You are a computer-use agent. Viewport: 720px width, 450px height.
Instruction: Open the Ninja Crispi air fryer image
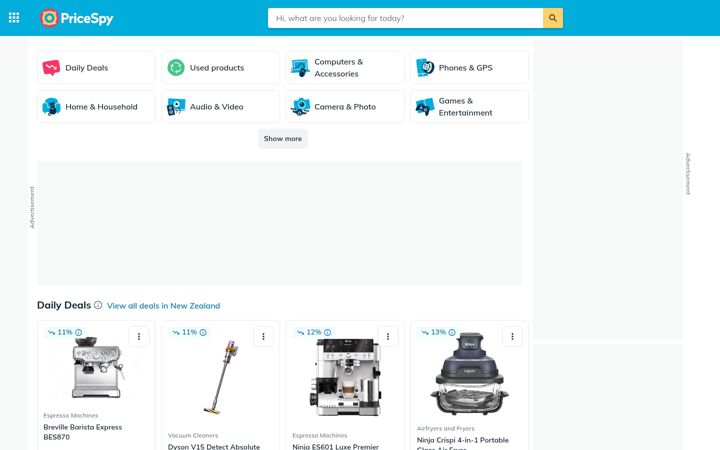469,374
